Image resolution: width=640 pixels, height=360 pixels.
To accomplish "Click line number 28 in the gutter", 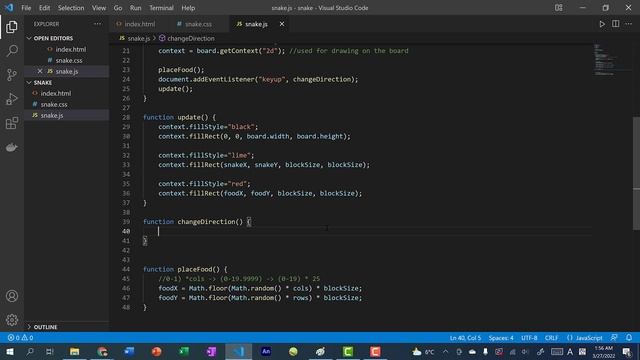I will [x=126, y=117].
